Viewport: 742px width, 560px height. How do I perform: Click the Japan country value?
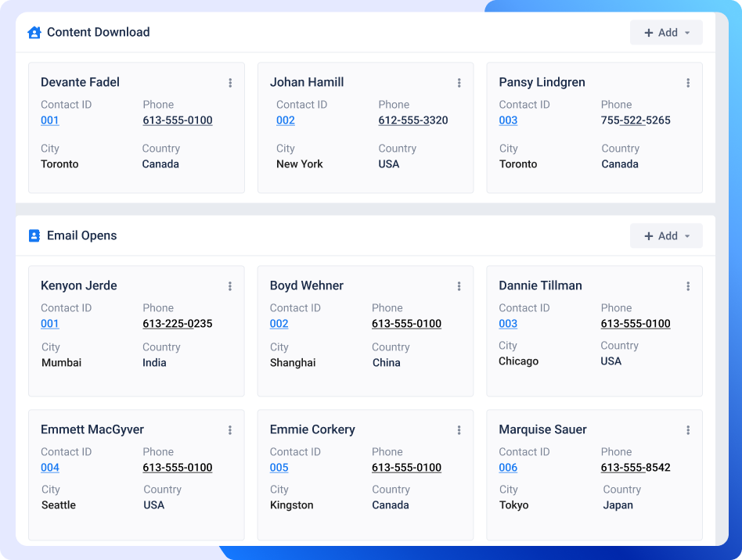(x=618, y=505)
